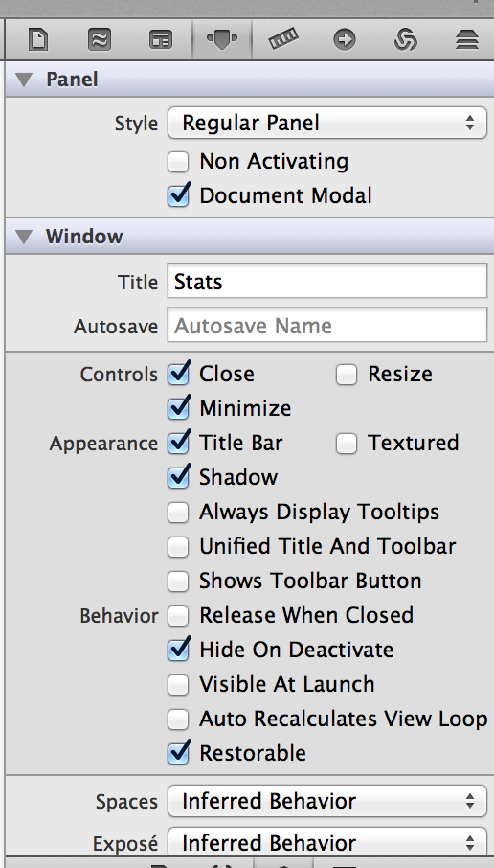
Task: Open the Size inspector ruler icon
Action: click(x=283, y=40)
